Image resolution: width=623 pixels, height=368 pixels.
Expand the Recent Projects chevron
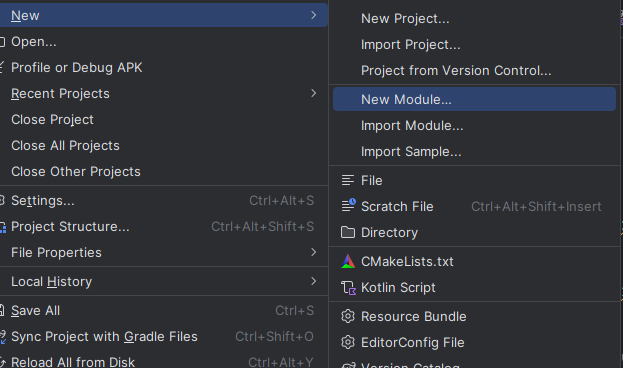point(313,93)
